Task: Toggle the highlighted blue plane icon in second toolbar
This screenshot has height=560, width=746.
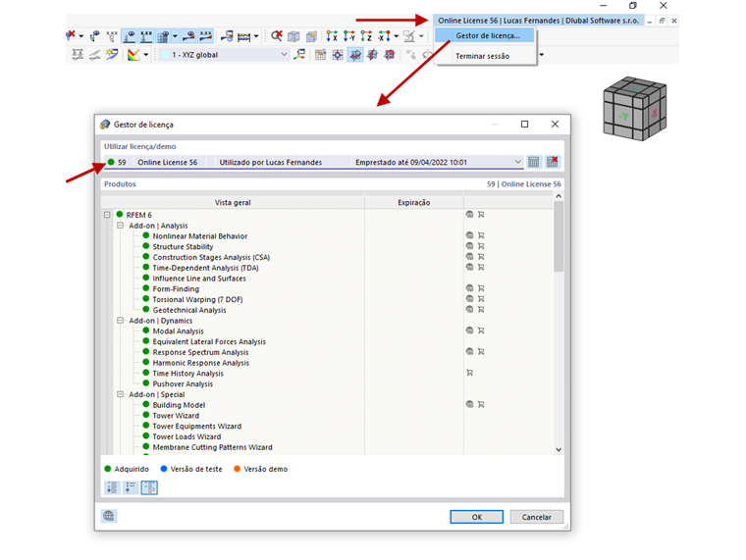Action: (x=355, y=55)
